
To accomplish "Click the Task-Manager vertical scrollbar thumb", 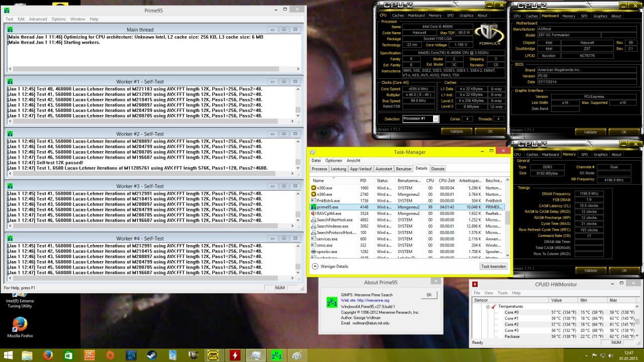I will (507, 217).
